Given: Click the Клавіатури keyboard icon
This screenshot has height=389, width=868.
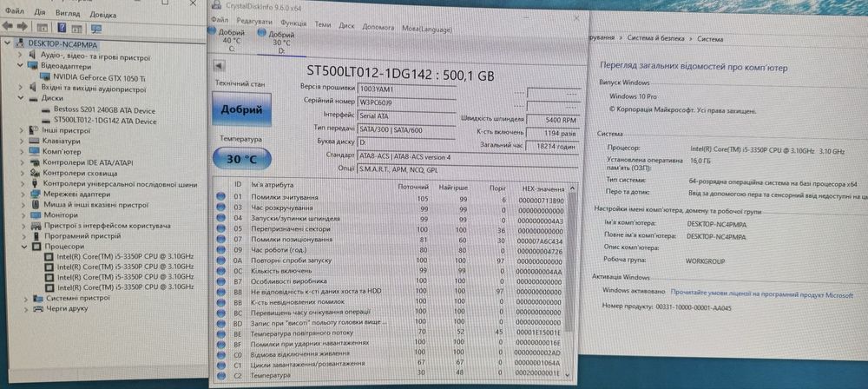Looking at the screenshot, I should 35,142.
